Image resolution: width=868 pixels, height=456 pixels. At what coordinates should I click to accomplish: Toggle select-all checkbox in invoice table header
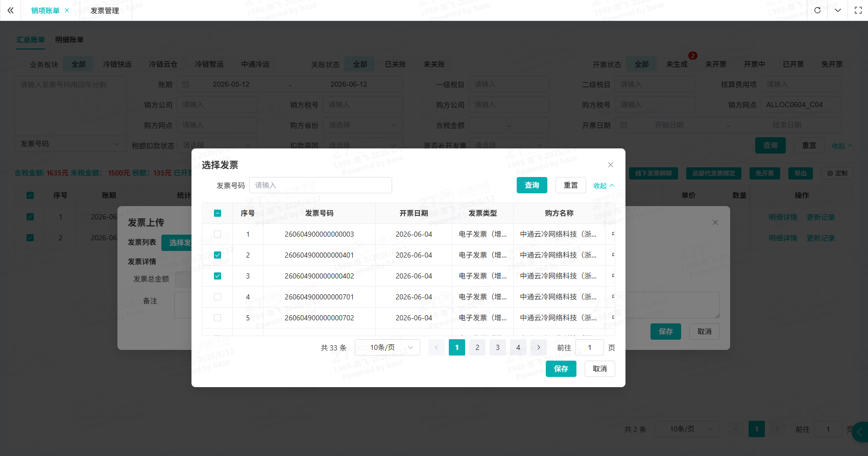click(218, 213)
